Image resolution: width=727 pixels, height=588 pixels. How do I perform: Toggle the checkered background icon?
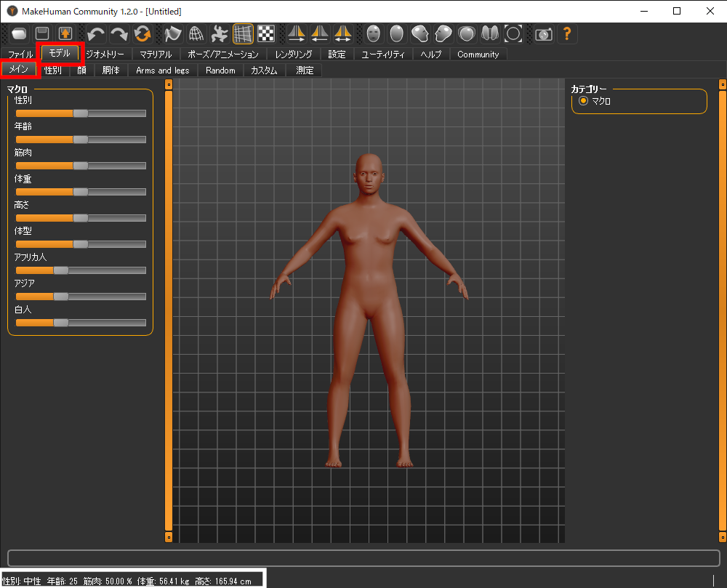(x=266, y=33)
